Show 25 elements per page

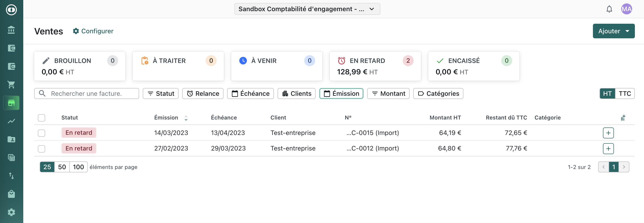[47, 167]
